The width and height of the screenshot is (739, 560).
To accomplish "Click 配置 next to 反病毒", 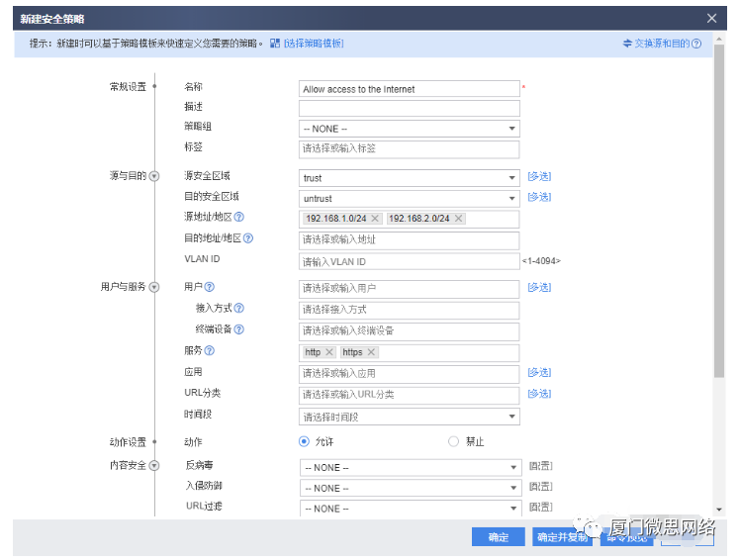I will click(x=540, y=466).
